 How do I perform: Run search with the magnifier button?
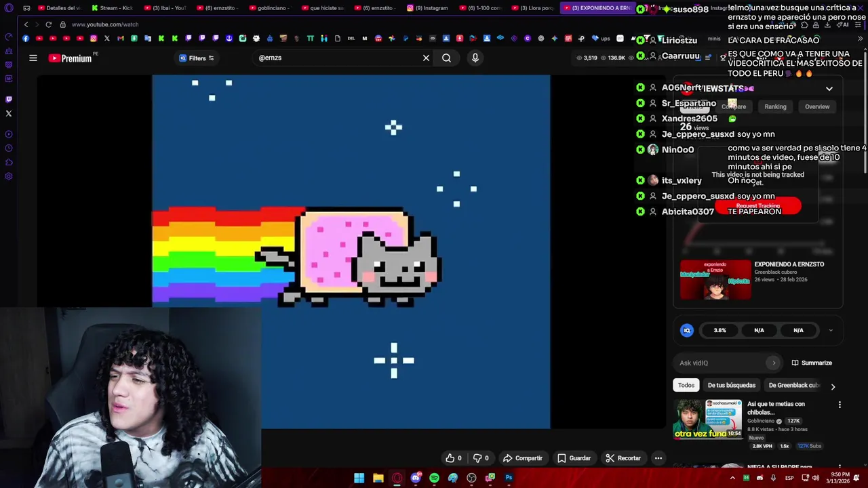coord(446,58)
